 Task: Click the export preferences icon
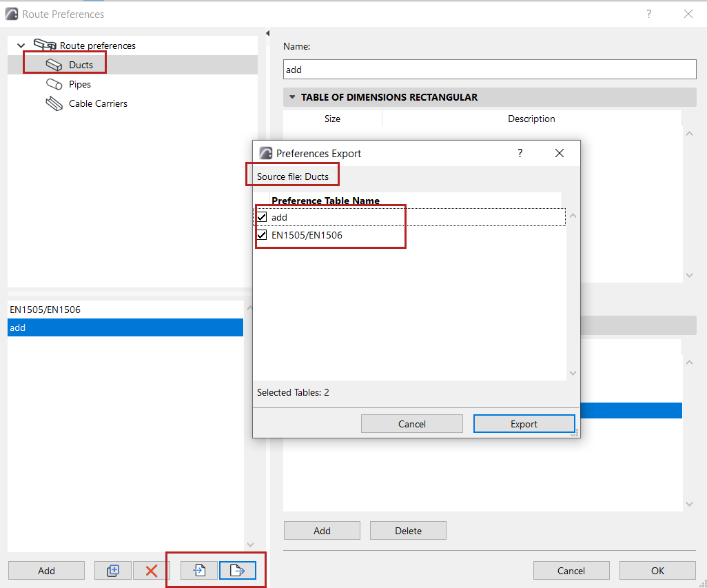[238, 571]
